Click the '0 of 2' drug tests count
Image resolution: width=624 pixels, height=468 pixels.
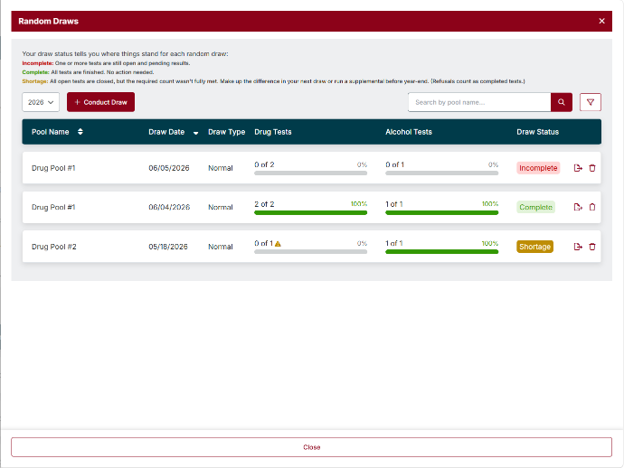coord(264,164)
